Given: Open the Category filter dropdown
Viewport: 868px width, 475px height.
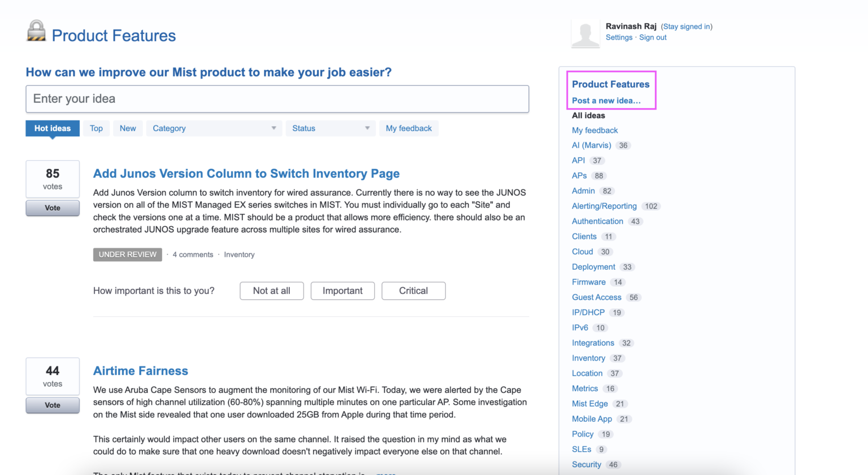Looking at the screenshot, I should point(214,128).
